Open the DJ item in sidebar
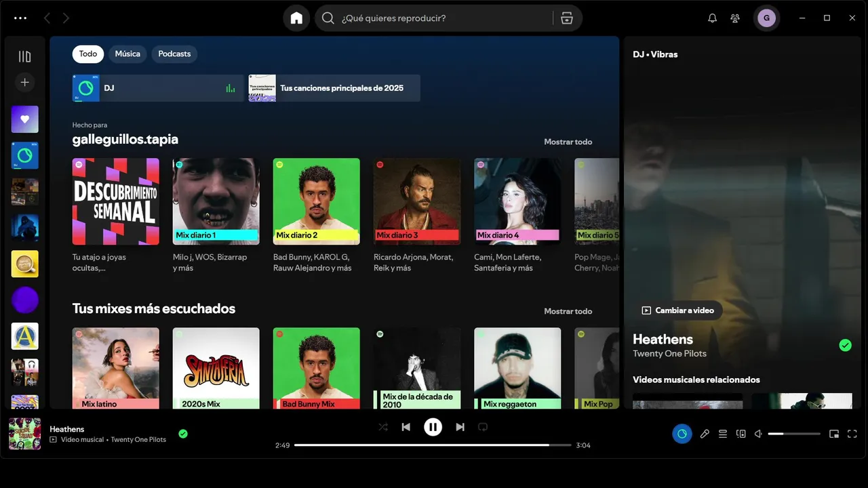This screenshot has width=868, height=488. click(x=24, y=155)
